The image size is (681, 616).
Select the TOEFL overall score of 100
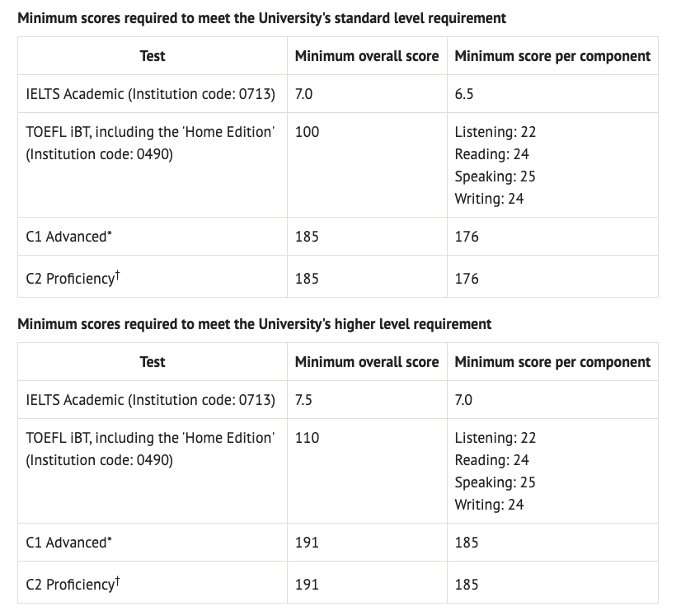pyautogui.click(x=307, y=132)
